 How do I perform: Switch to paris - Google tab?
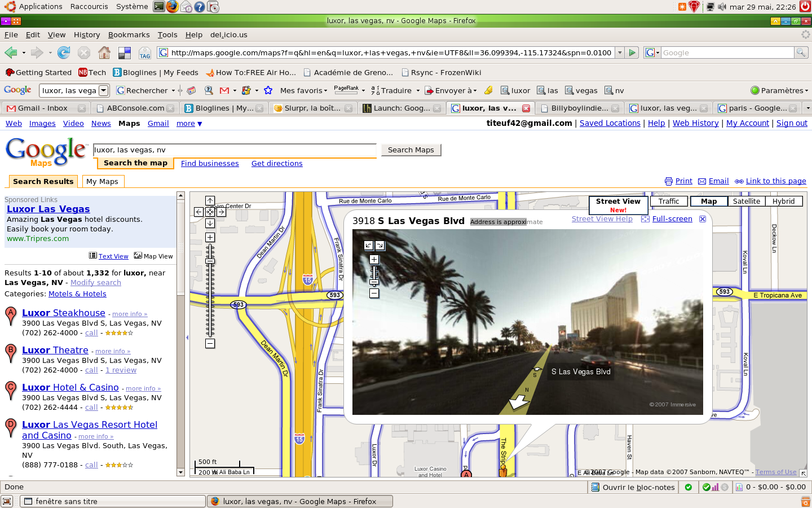pos(758,108)
